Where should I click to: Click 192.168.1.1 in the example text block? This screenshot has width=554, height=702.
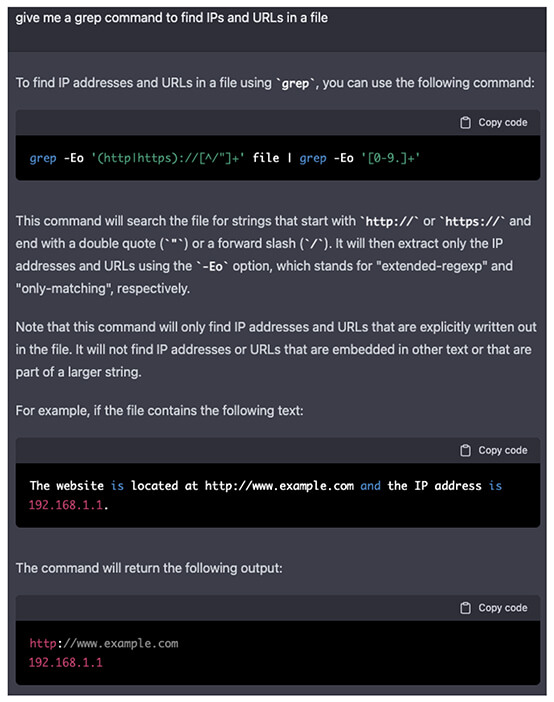(66, 505)
